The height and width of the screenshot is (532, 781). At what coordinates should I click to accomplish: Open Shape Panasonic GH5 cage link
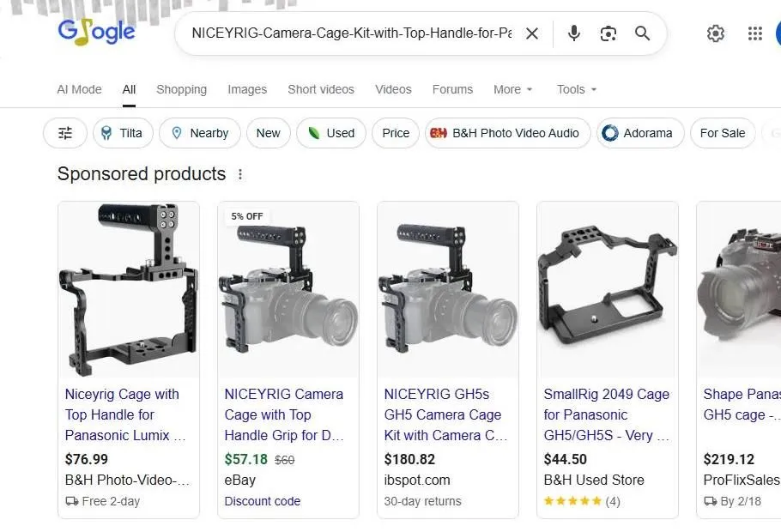tap(742, 404)
